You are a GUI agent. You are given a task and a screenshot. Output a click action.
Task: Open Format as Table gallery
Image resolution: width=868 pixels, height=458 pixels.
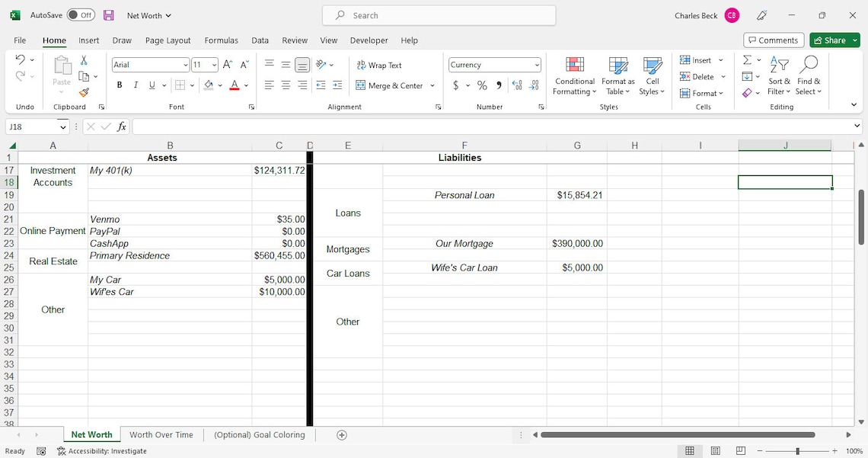[617, 76]
